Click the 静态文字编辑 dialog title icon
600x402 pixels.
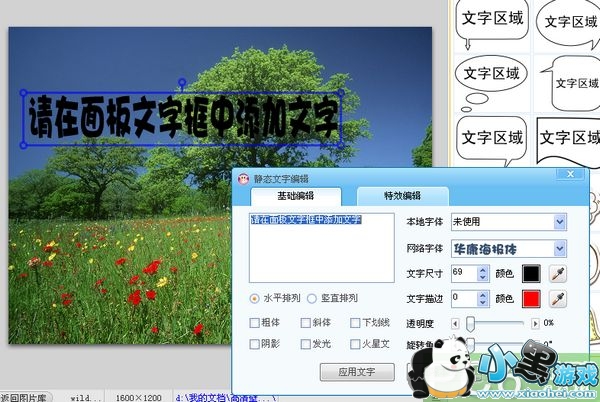[x=243, y=179]
